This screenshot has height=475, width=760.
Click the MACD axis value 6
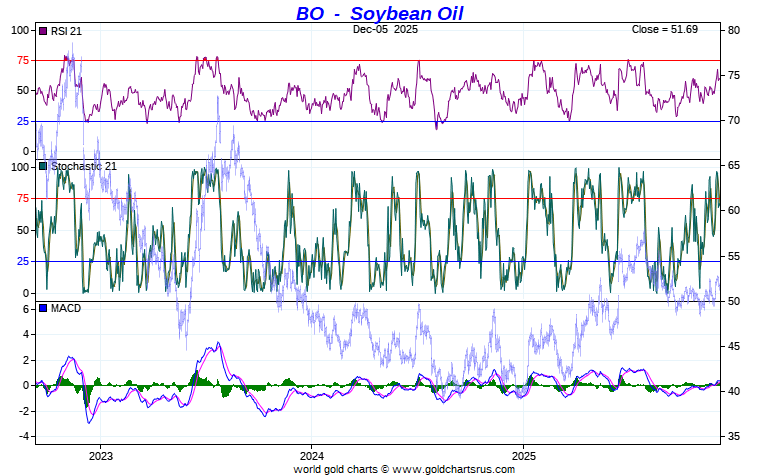pyautogui.click(x=26, y=309)
